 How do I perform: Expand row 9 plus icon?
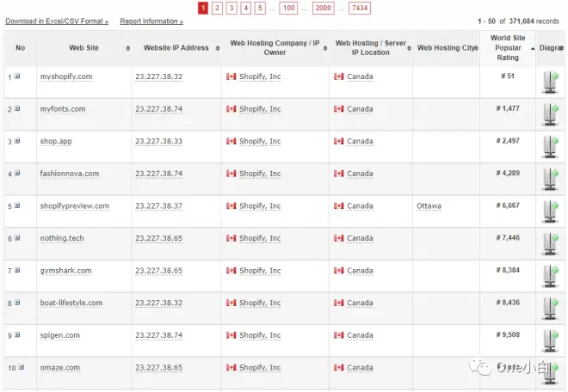pyautogui.click(x=17, y=336)
